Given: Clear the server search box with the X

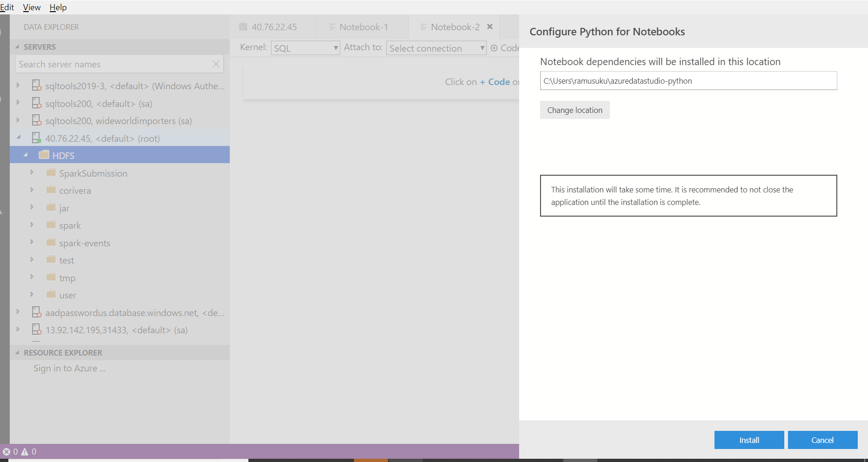Looking at the screenshot, I should click(216, 64).
